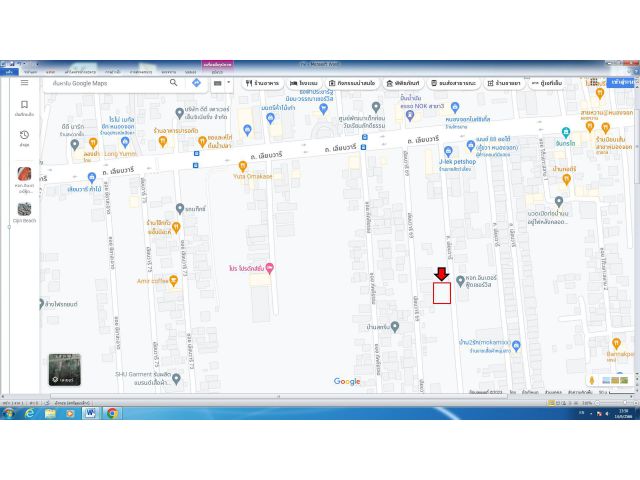Click the Restaurants category chip
The width and height of the screenshot is (640, 480).
pyautogui.click(x=262, y=83)
